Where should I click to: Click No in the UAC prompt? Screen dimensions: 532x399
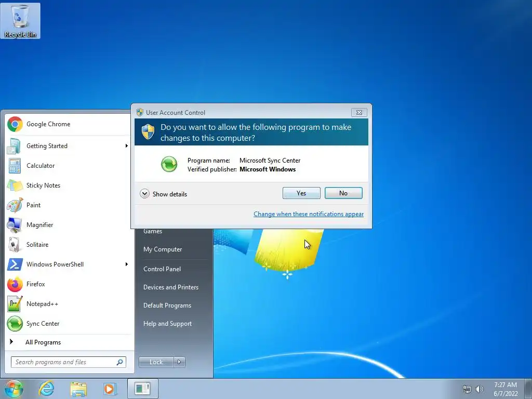coord(343,193)
